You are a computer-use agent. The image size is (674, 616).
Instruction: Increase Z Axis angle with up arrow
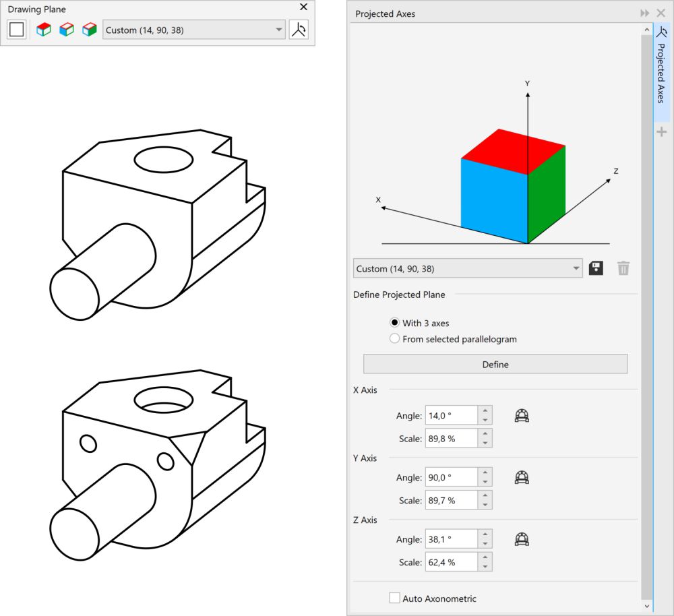[485, 534]
